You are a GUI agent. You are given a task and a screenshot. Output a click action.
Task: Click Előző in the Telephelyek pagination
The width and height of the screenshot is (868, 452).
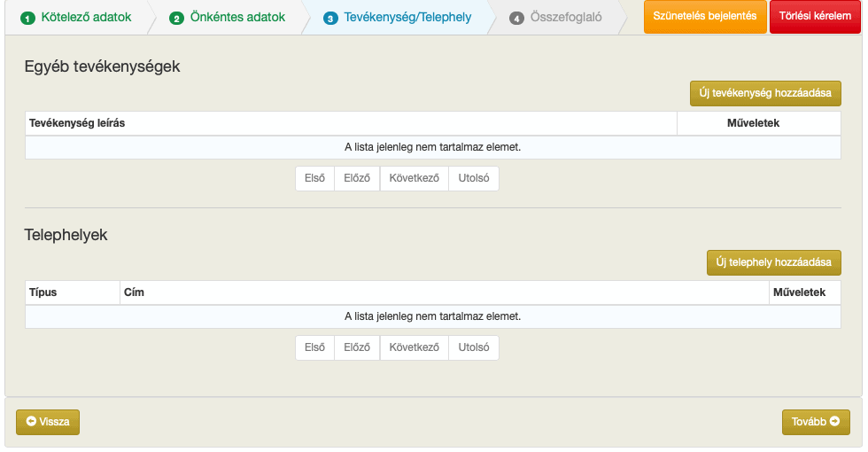[357, 347]
